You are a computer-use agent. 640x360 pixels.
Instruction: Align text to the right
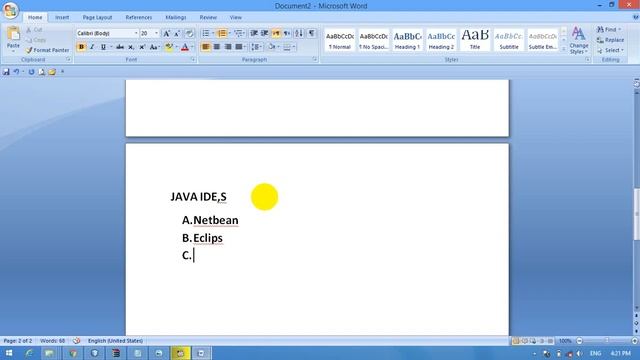click(x=228, y=47)
